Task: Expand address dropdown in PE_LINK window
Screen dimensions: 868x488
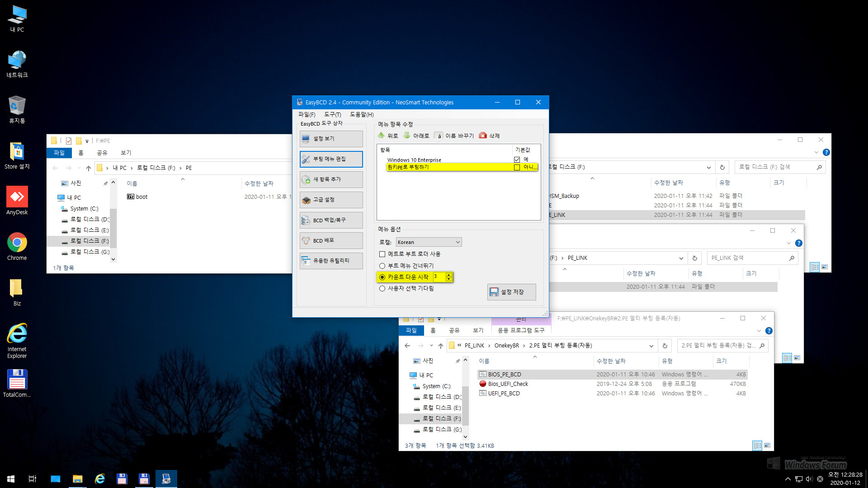Action: (x=681, y=258)
